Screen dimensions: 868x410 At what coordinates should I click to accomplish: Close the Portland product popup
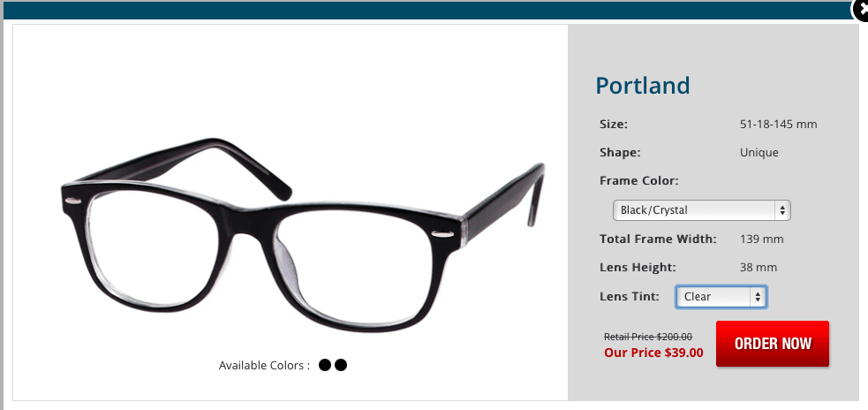[861, 11]
